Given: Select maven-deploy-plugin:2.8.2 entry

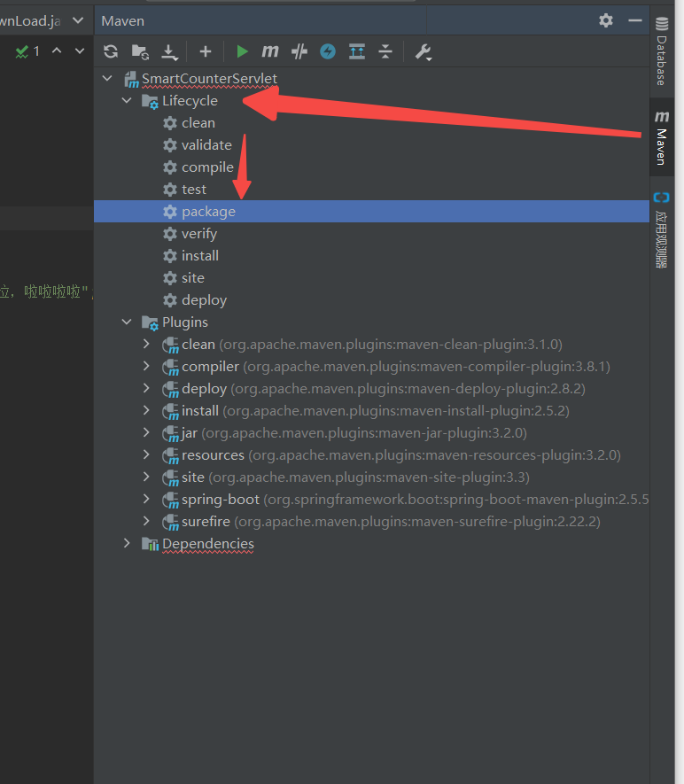Looking at the screenshot, I should (x=371, y=389).
